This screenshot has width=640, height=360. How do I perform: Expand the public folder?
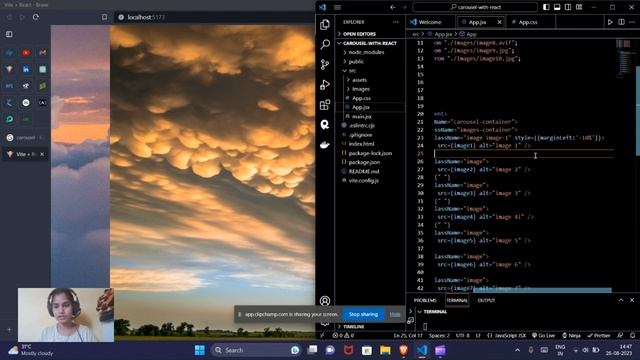[x=370, y=62]
